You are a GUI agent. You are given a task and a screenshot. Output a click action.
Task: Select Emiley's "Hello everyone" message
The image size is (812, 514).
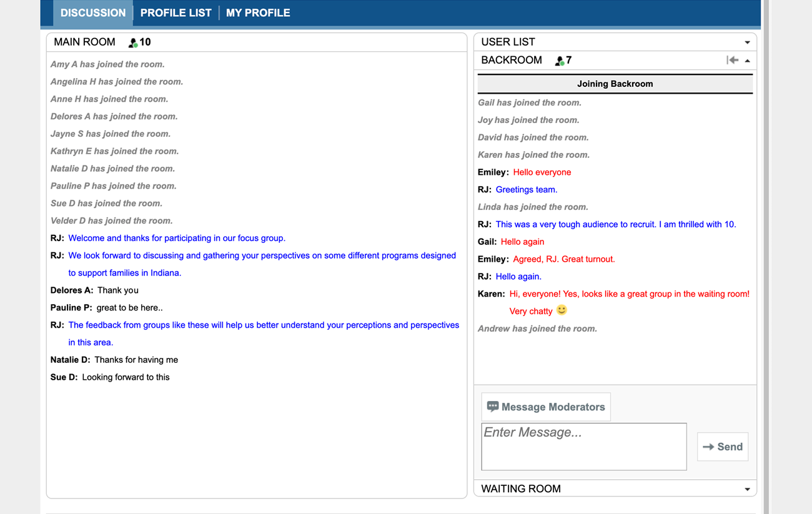[x=542, y=172]
